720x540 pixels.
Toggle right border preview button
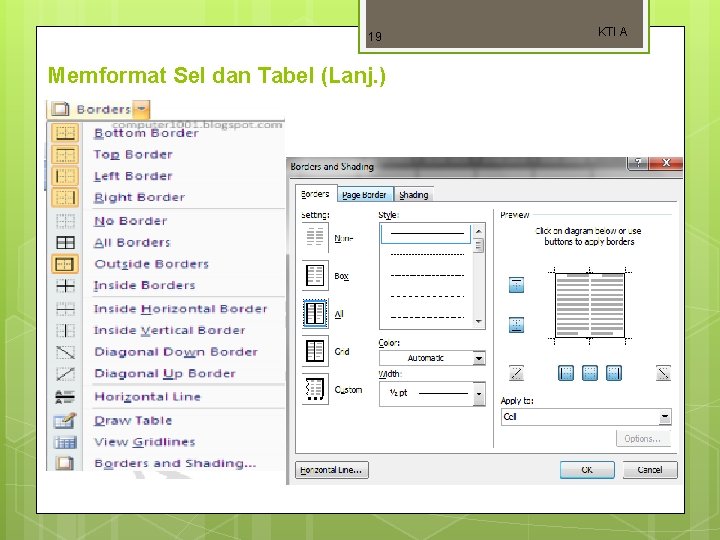click(x=614, y=373)
